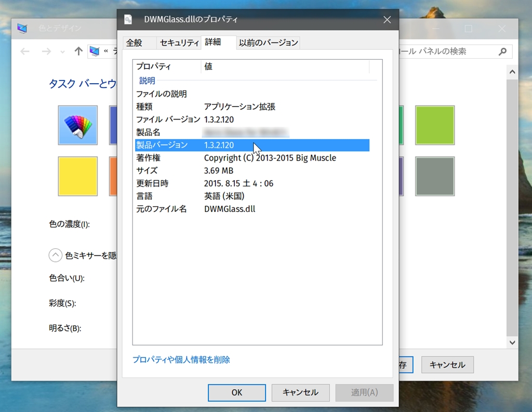This screenshot has width=532, height=412.
Task: Select the 詳細 tab
Action: (x=219, y=42)
